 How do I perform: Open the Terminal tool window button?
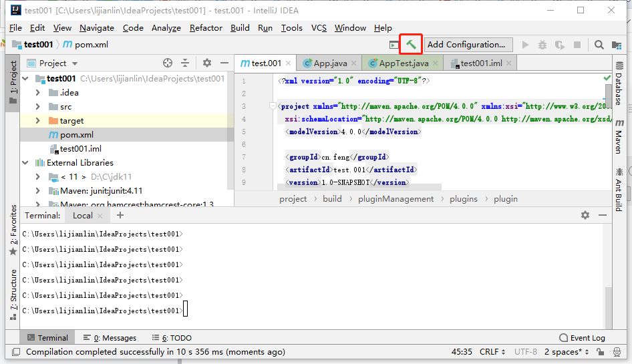click(x=47, y=338)
